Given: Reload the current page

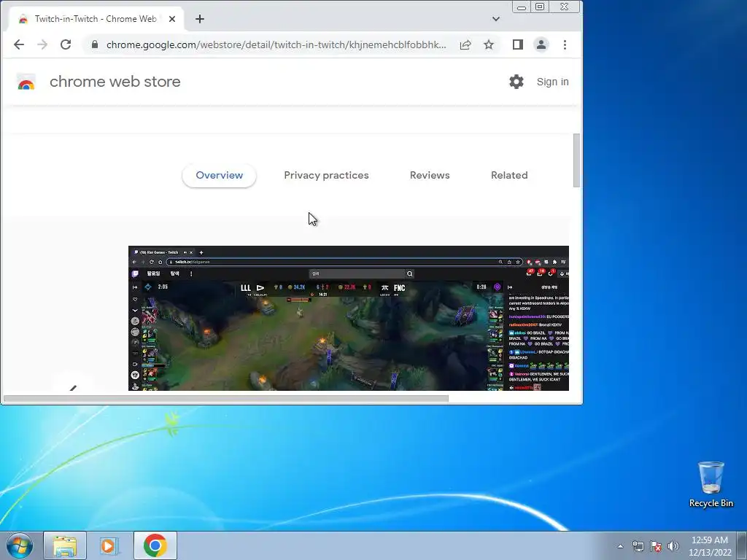Looking at the screenshot, I should pos(66,44).
